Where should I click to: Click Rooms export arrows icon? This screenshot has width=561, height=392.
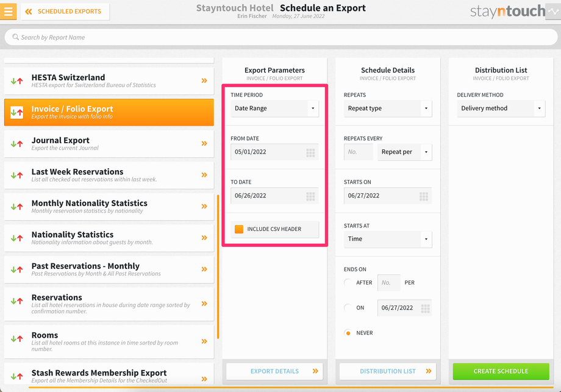click(x=17, y=339)
